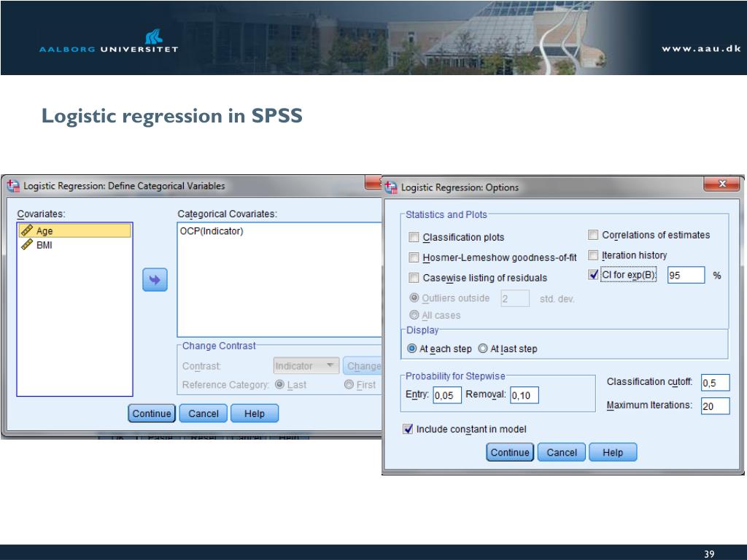This screenshot has width=747, height=560.
Task: Click the ruler icon next to Age
Action: [x=27, y=230]
